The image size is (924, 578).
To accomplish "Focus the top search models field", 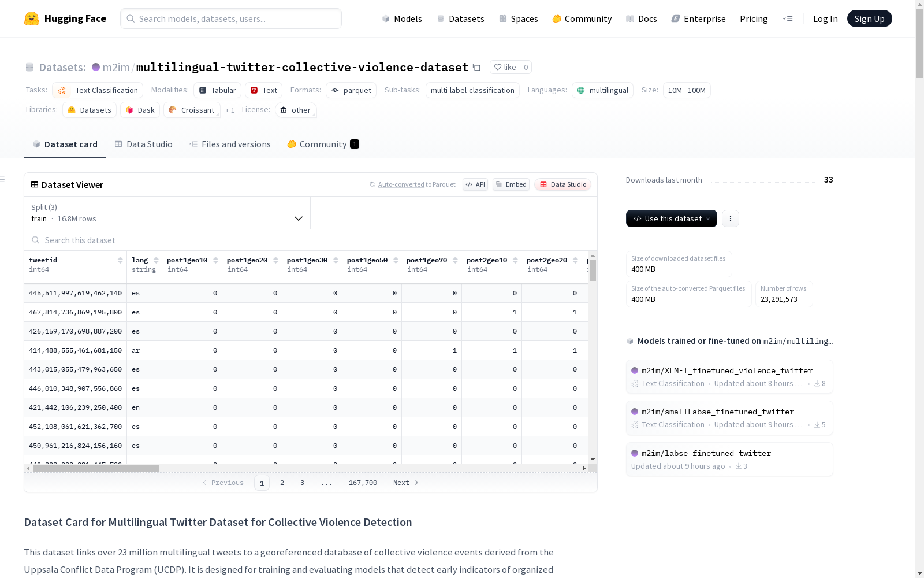I will (x=231, y=18).
